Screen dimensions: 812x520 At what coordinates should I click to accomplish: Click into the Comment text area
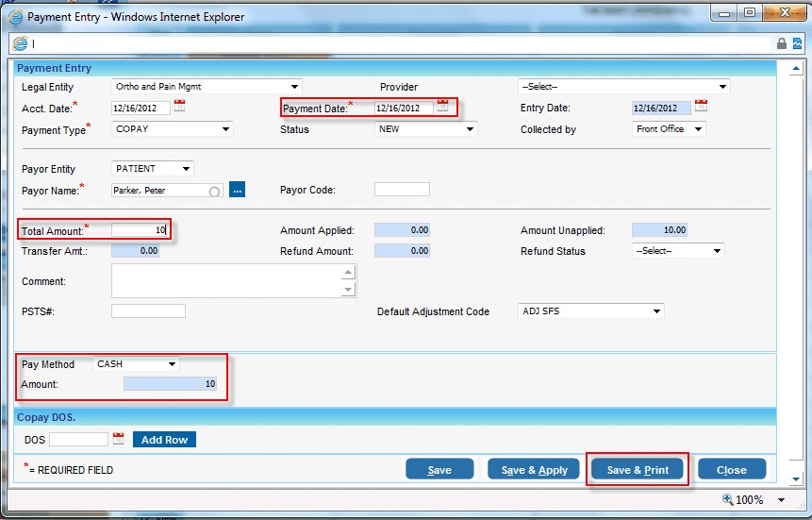pos(225,280)
